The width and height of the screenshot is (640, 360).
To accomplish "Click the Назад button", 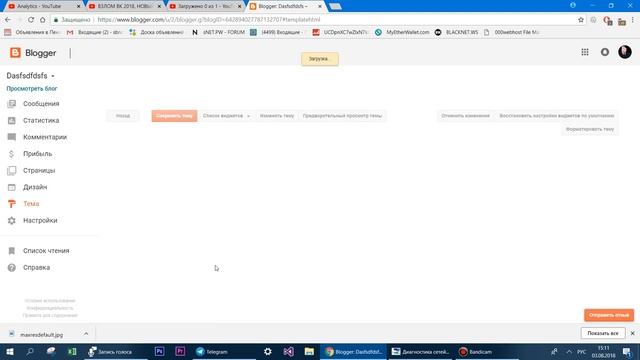I will click(x=123, y=116).
